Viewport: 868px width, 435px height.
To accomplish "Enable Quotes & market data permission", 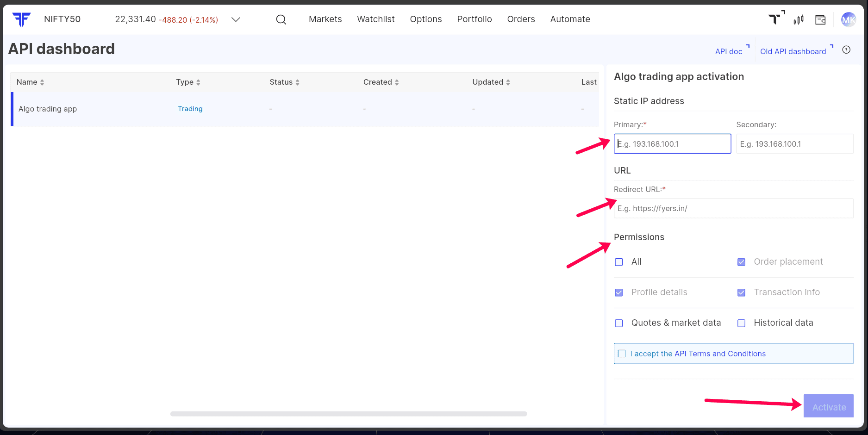I will pos(619,323).
